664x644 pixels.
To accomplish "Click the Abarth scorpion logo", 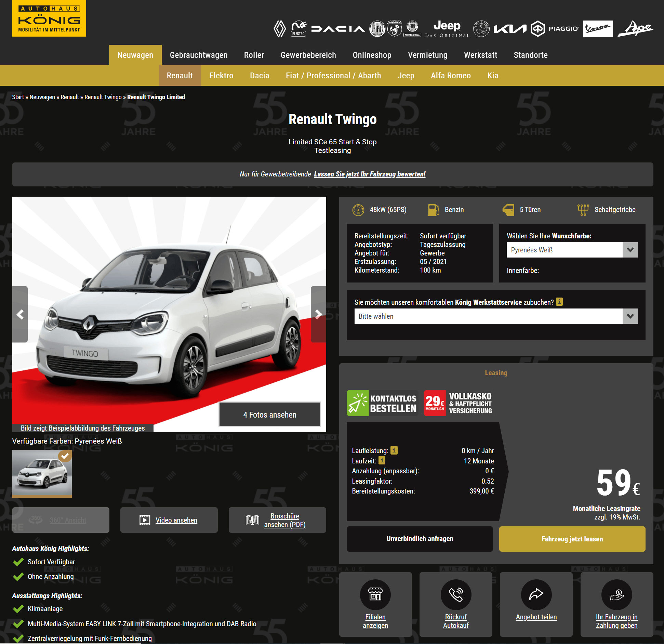I will click(395, 29).
